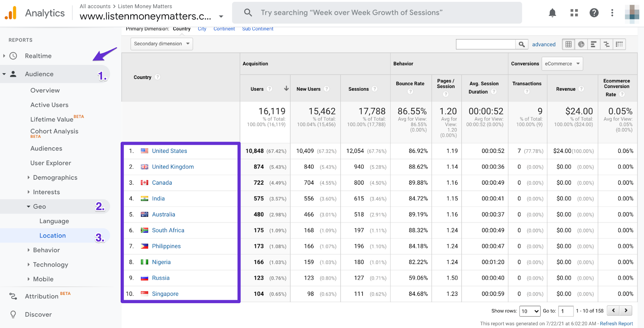Open the three-dot more options menu
Image resolution: width=644 pixels, height=328 pixels.
tap(612, 13)
